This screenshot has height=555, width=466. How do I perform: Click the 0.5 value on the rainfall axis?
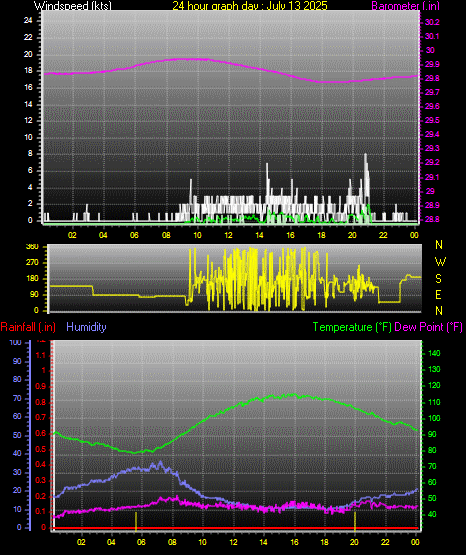pos(41,449)
